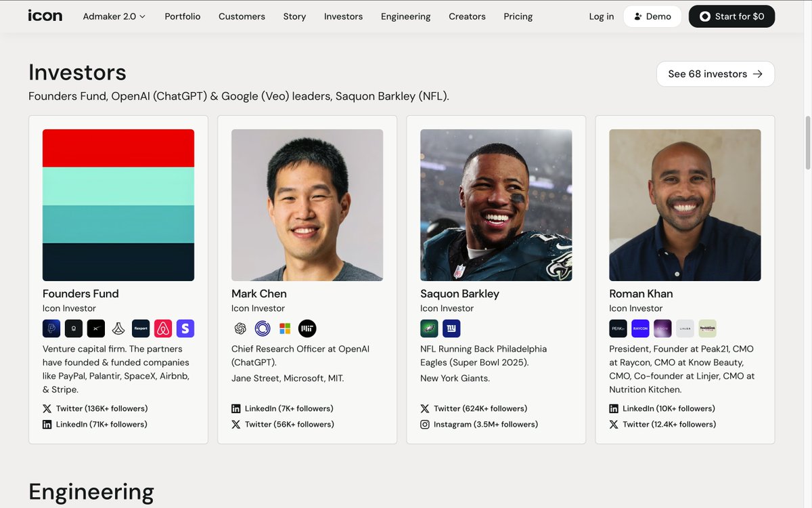Open the Creators nav item
The height and width of the screenshot is (508, 812).
point(467,16)
